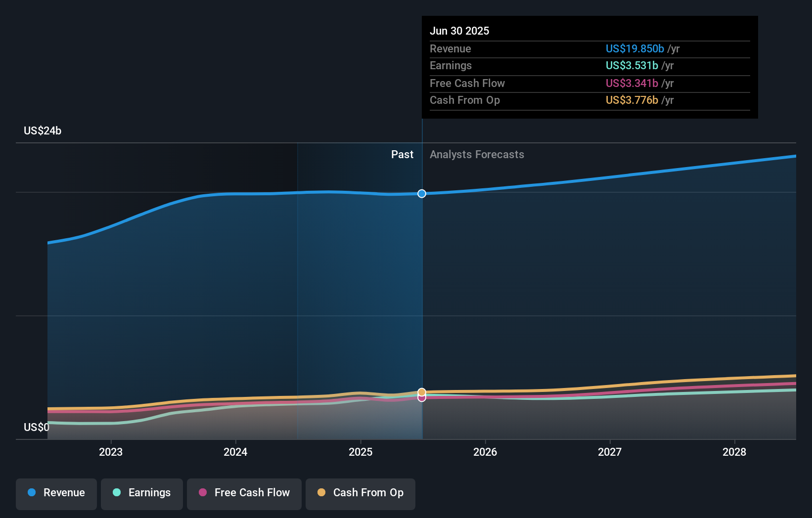
Task: Click the pink Free Cash Flow marker
Action: tap(422, 398)
